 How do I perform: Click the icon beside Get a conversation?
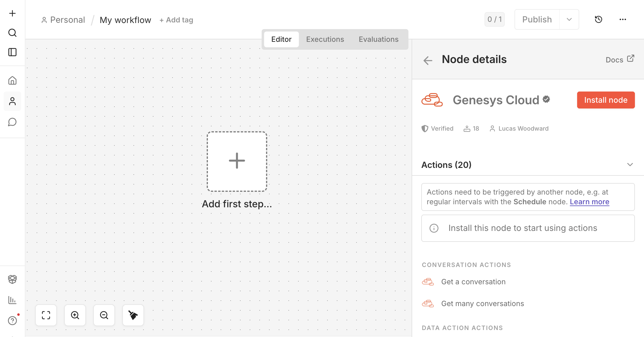coord(428,282)
